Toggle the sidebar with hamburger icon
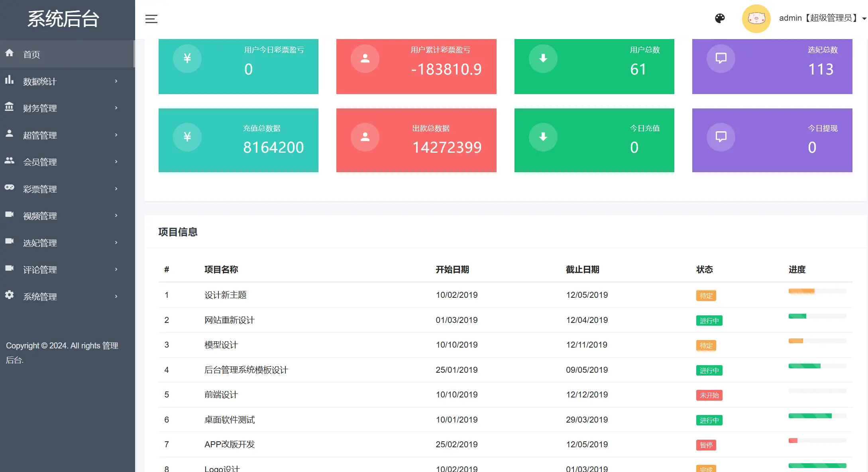Viewport: 868px width, 472px height. [151, 18]
